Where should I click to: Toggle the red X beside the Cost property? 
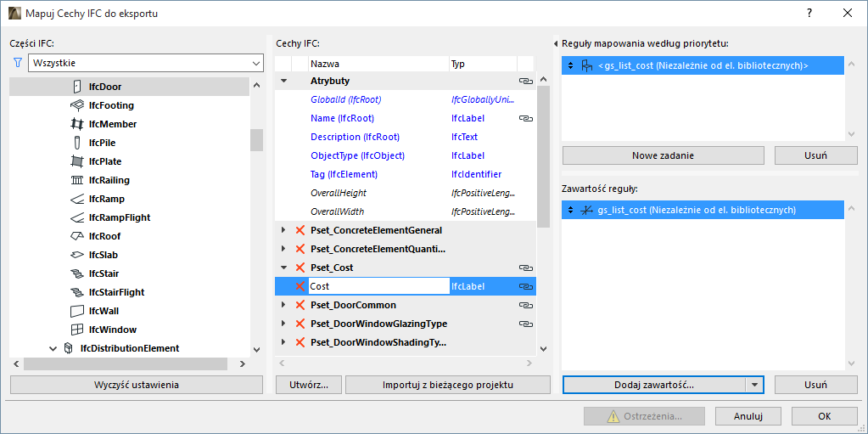coord(300,286)
